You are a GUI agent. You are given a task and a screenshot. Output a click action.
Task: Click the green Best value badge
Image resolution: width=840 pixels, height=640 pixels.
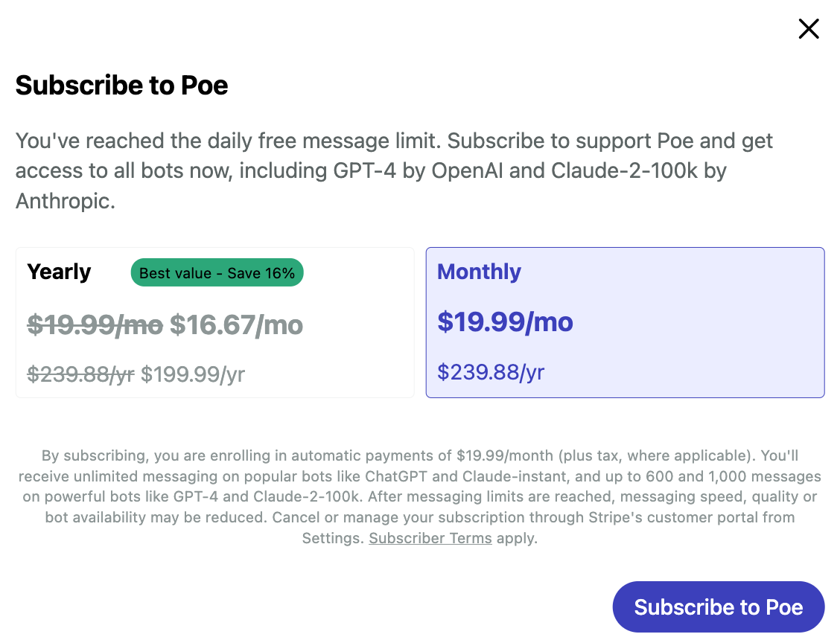(217, 273)
